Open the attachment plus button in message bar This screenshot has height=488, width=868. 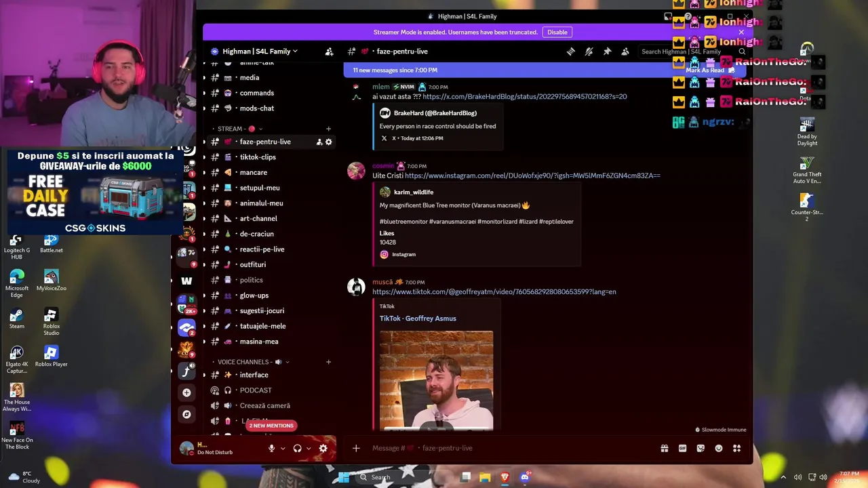pos(356,448)
